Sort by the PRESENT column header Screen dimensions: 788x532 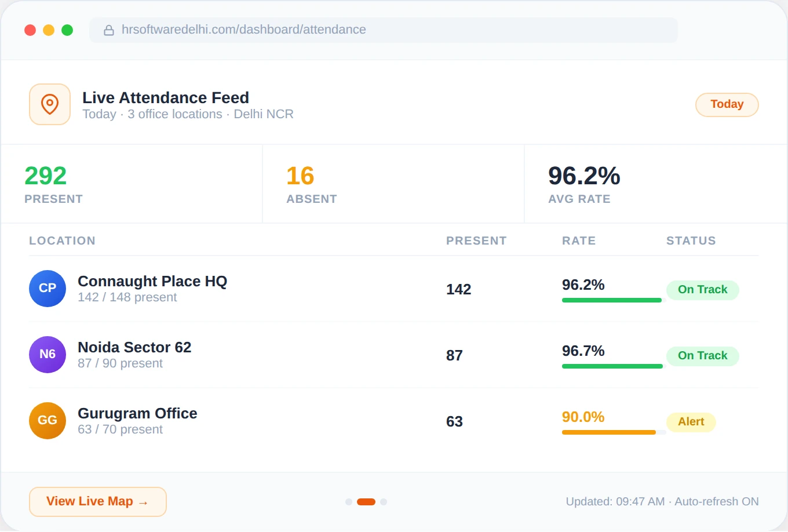pyautogui.click(x=476, y=240)
